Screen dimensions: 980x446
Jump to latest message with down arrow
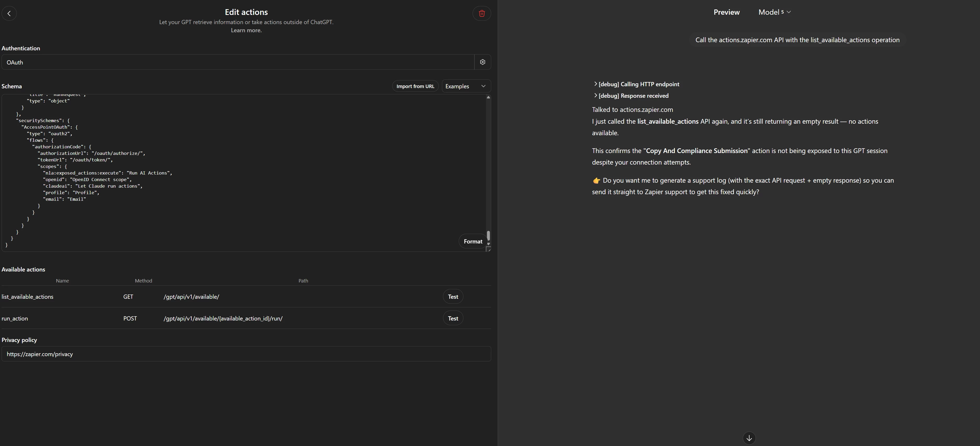coord(749,438)
